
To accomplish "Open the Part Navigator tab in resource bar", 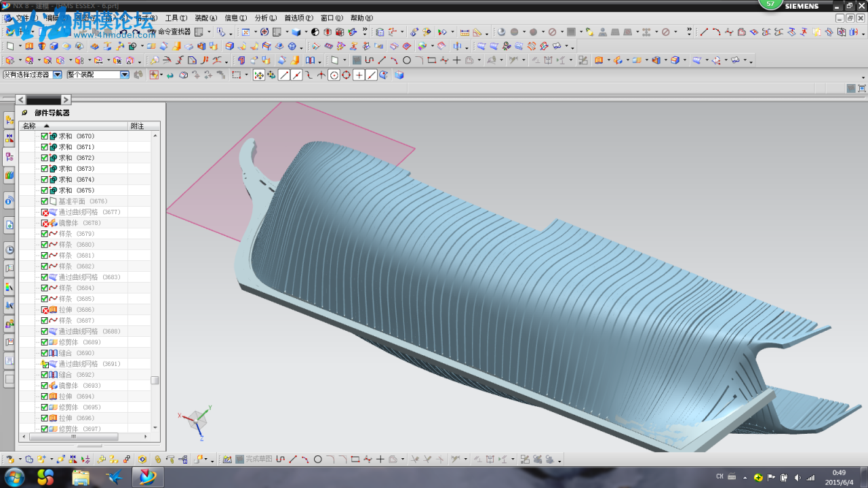I will pos(9,157).
